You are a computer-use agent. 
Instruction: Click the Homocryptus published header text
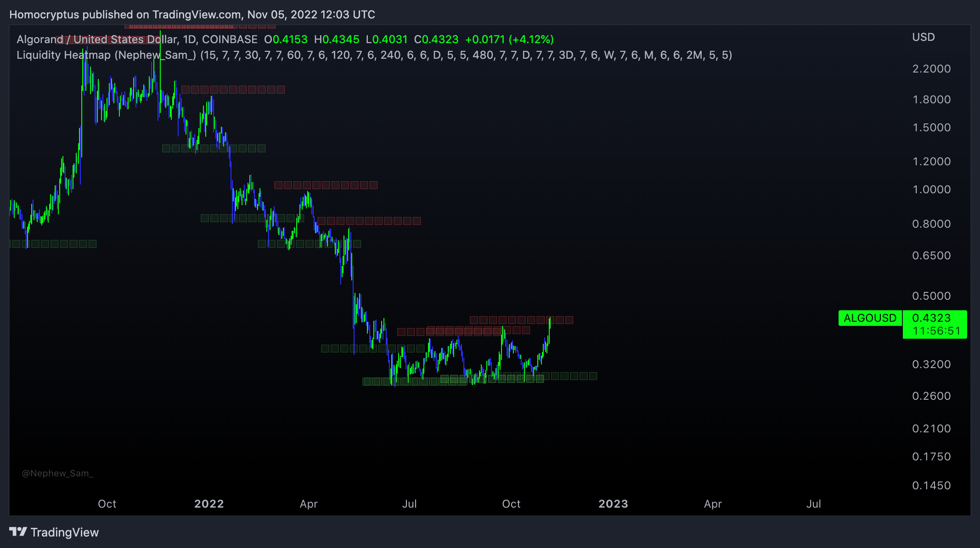(192, 15)
